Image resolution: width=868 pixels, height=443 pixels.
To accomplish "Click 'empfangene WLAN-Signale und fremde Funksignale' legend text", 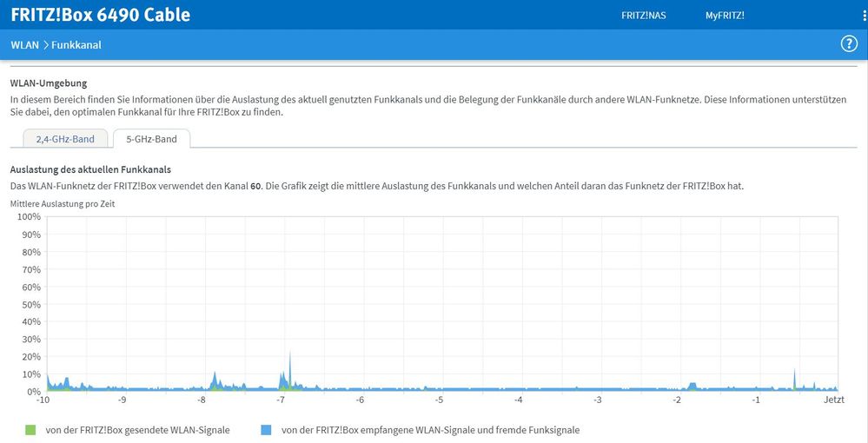I will click(x=467, y=430).
